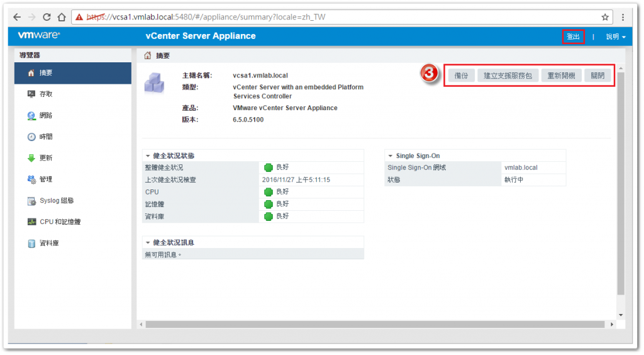Click the version value 6.5.0.5100
Viewport: 644px width, 355px height.
click(x=248, y=120)
